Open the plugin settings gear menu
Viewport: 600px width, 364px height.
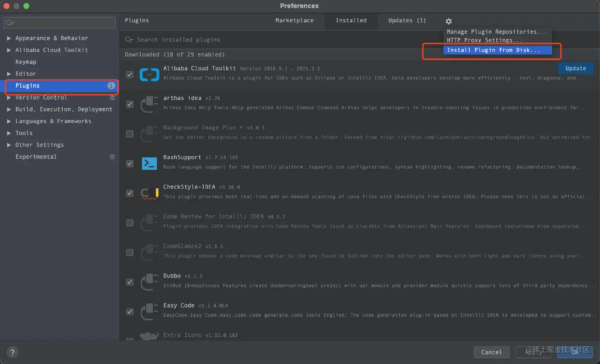tap(448, 21)
